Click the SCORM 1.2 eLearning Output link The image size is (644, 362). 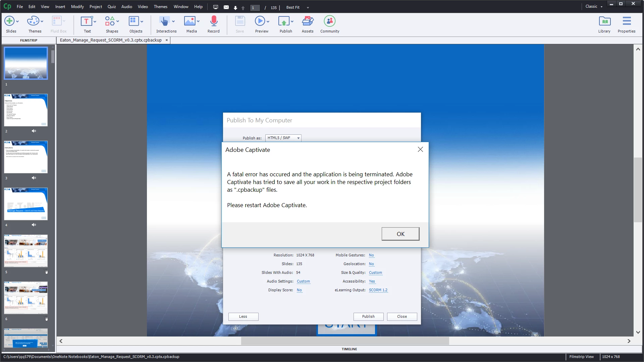coord(378,290)
